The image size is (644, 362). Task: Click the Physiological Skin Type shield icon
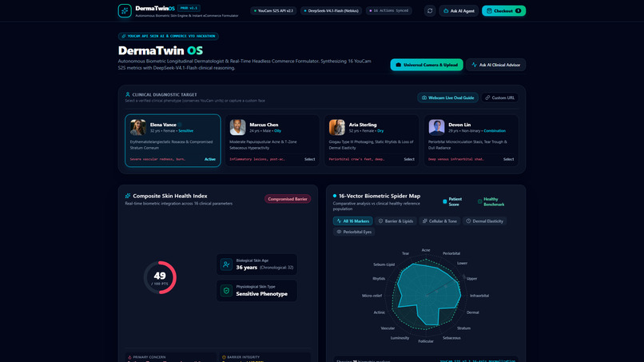click(226, 291)
